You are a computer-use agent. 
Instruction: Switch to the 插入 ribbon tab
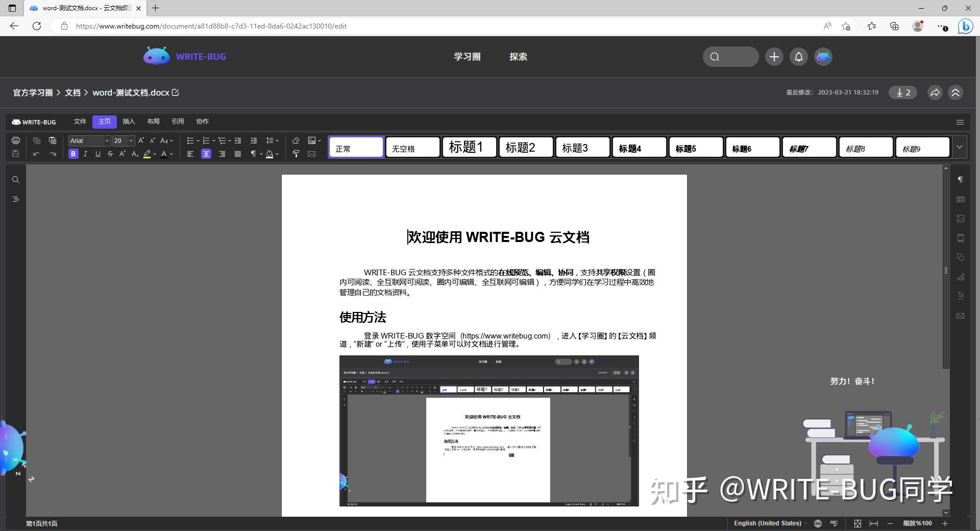click(x=129, y=122)
